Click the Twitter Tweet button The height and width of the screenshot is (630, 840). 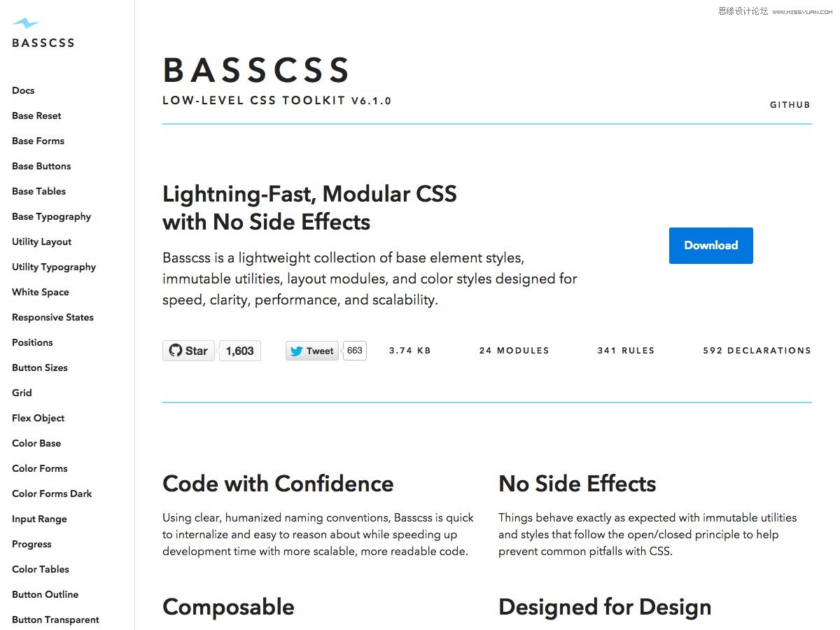[x=312, y=351]
